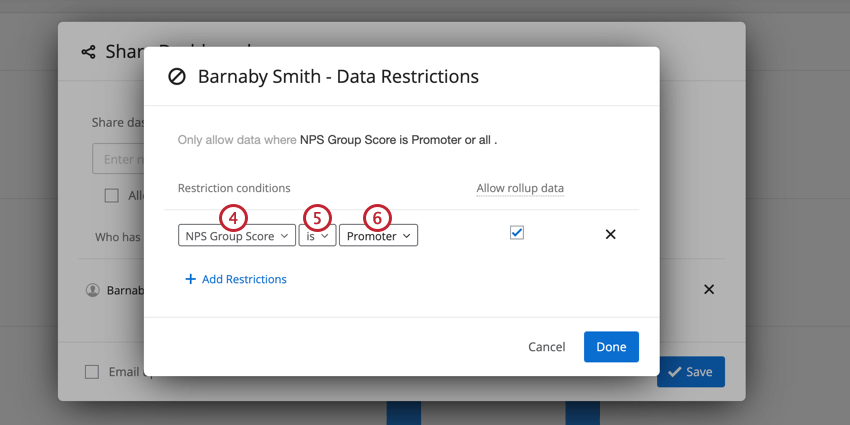The width and height of the screenshot is (850, 425).
Task: Focus the share dashboard name input field
Action: pos(118,159)
